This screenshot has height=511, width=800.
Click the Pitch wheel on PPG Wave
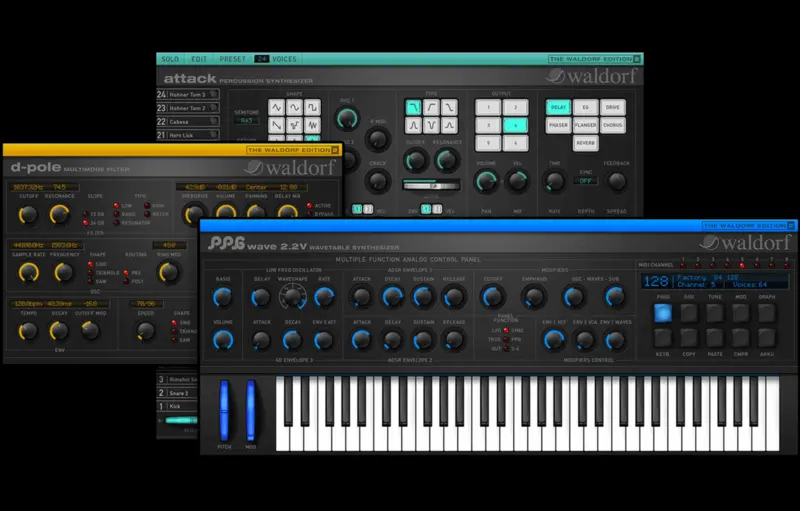[x=224, y=411]
